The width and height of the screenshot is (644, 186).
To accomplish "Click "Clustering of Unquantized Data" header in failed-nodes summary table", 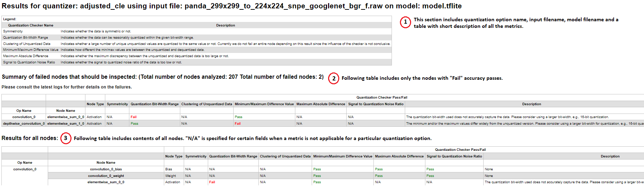I will point(206,104).
